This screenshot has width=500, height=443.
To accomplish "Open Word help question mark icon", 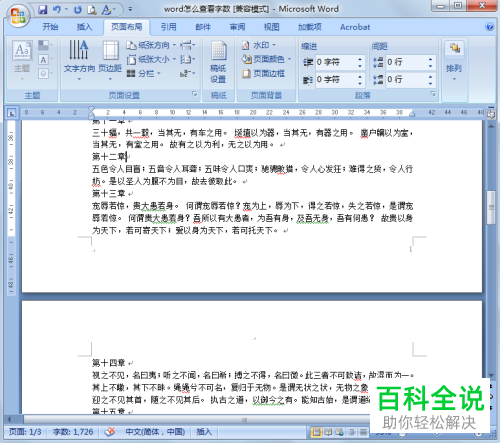I will pyautogui.click(x=489, y=27).
